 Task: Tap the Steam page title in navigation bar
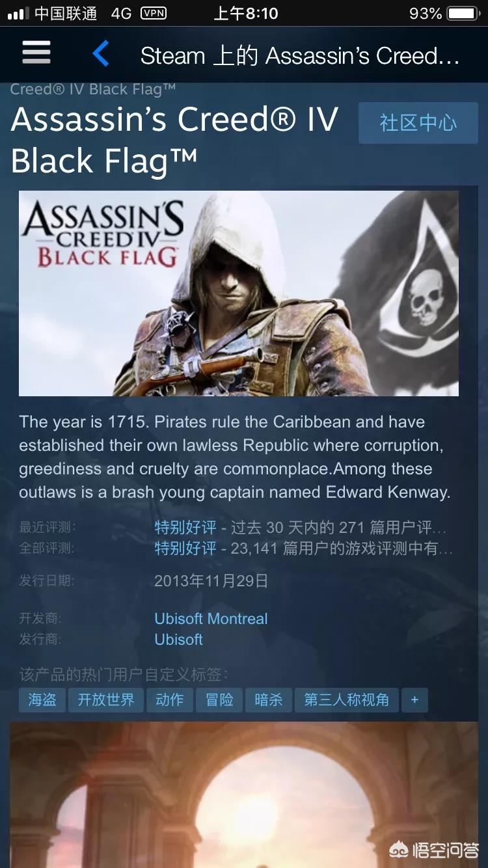tap(300, 56)
